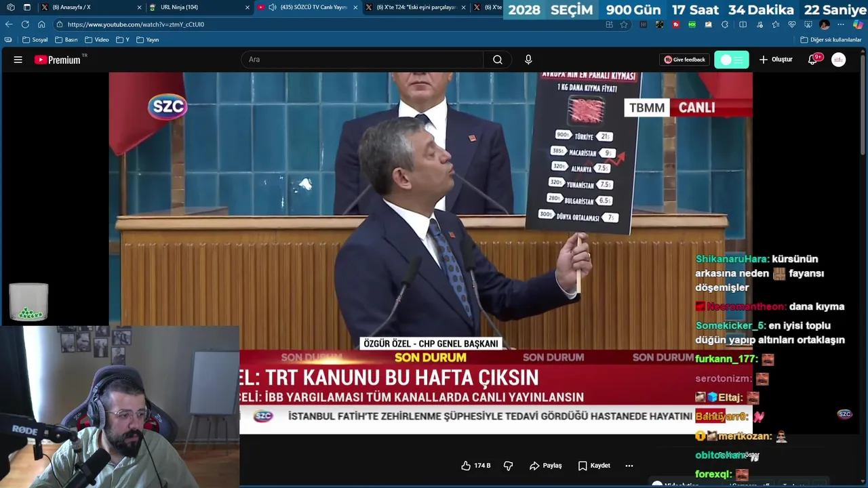The height and width of the screenshot is (488, 868).
Task: Click chat username forexql
Action: pos(713,474)
